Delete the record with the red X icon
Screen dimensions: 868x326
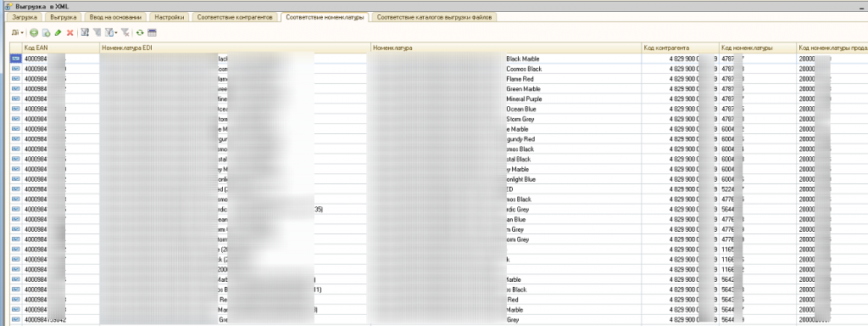point(70,33)
